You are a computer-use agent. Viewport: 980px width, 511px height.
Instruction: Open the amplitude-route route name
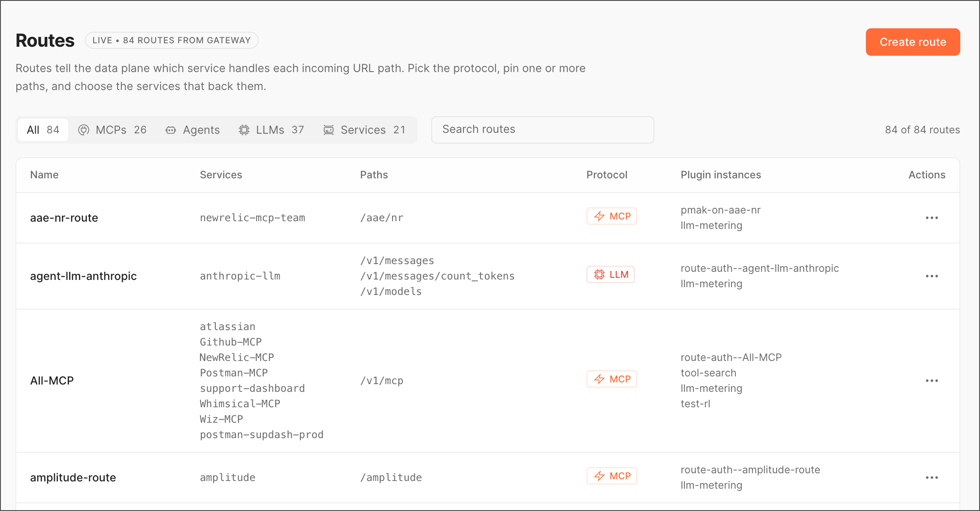73,478
